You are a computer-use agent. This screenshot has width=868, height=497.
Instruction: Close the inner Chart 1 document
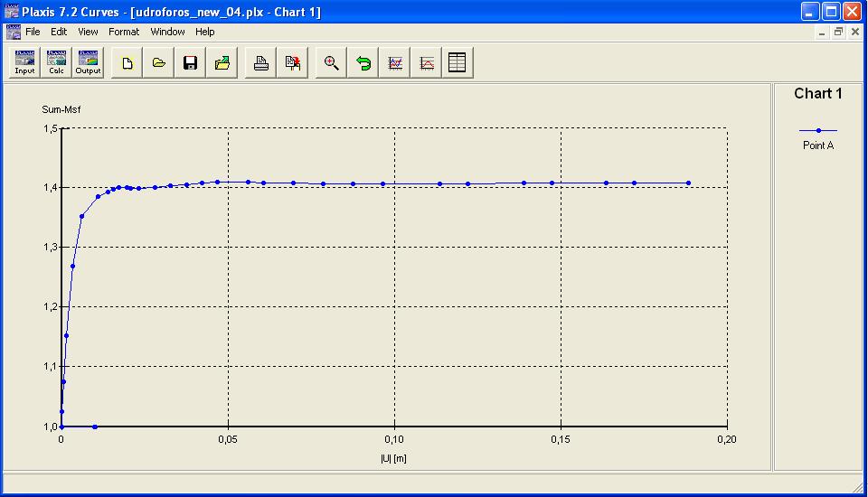pos(855,32)
